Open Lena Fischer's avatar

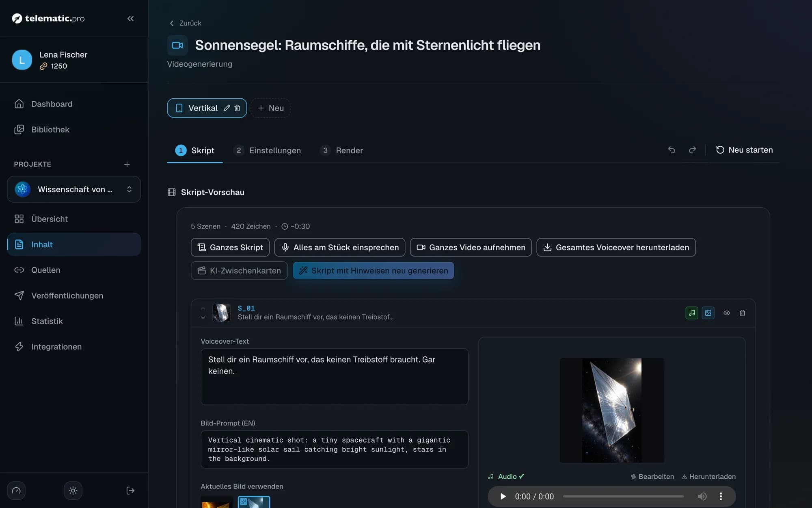(22, 60)
